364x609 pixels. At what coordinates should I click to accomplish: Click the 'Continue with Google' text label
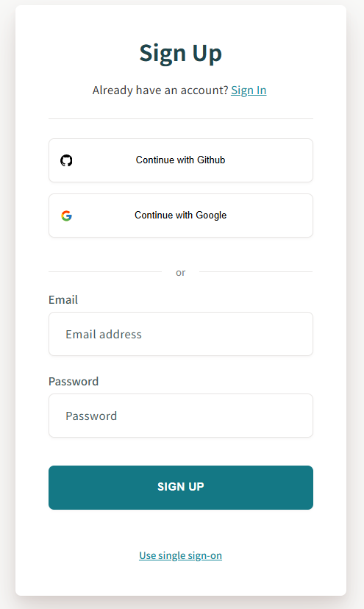click(x=181, y=216)
